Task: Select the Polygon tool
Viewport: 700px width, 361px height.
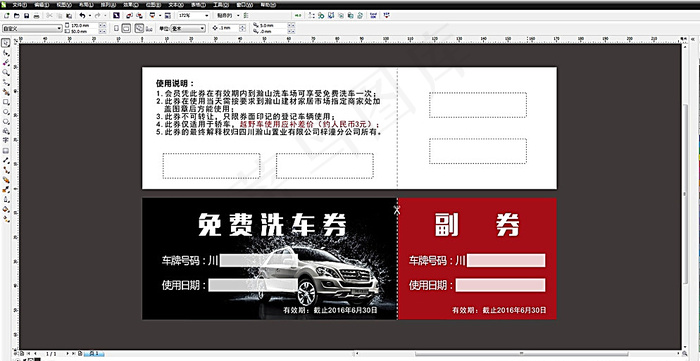Action: click(x=6, y=121)
